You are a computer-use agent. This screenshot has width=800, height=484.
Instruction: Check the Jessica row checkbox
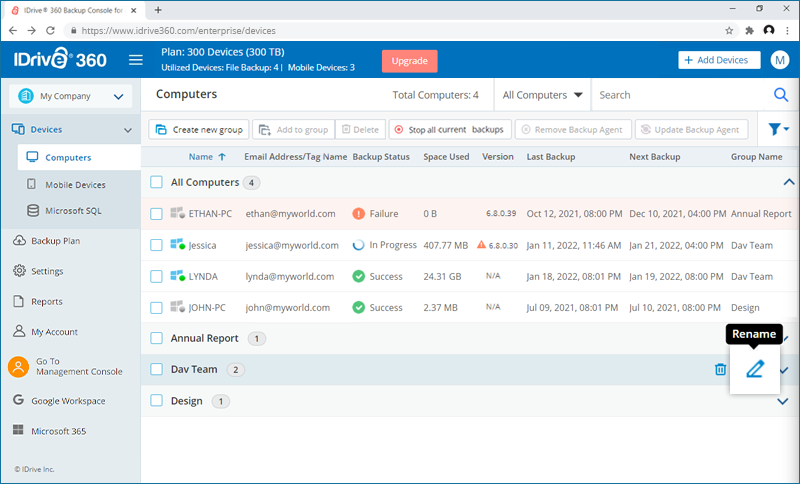click(x=156, y=245)
